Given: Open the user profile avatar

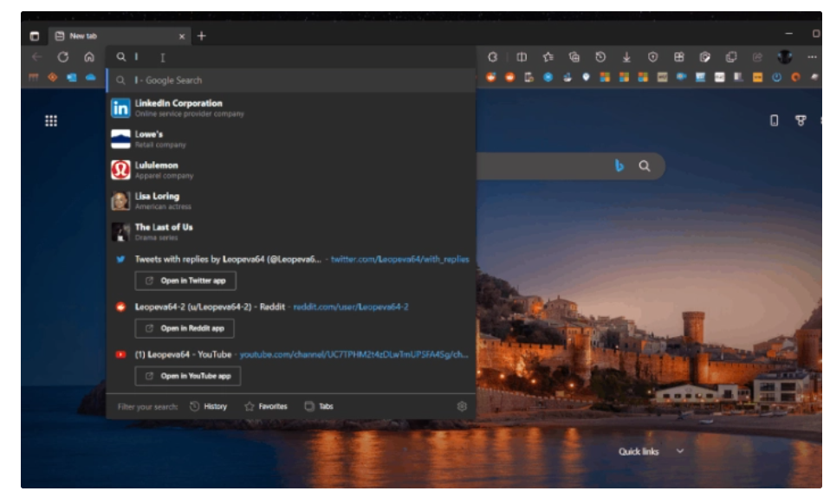Looking at the screenshot, I should pos(784,57).
